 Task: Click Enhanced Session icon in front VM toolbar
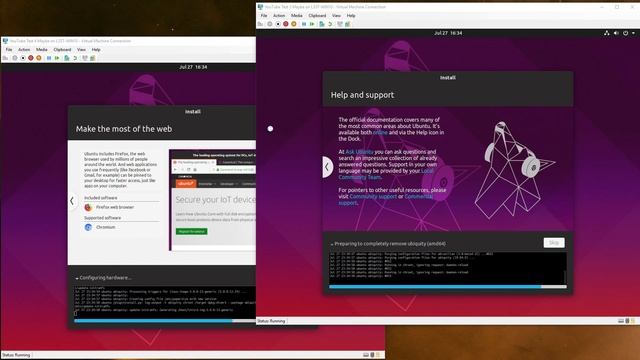pyautogui.click(x=340, y=24)
